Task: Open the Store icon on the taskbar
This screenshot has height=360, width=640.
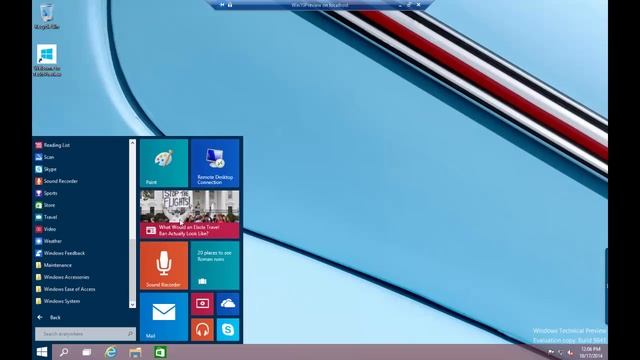Action: click(x=160, y=352)
